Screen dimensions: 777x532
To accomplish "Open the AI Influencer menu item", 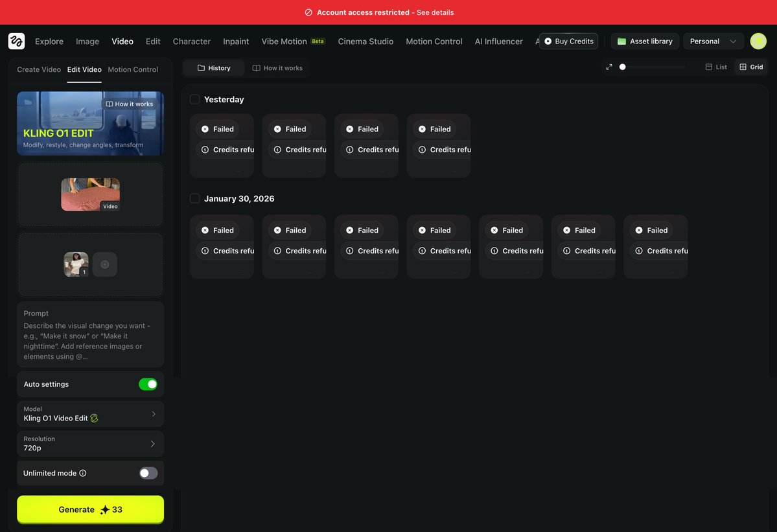I will tap(498, 41).
